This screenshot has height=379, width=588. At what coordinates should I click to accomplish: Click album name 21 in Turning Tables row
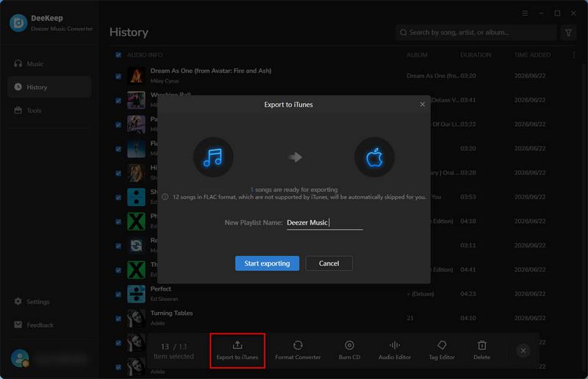tap(410, 318)
